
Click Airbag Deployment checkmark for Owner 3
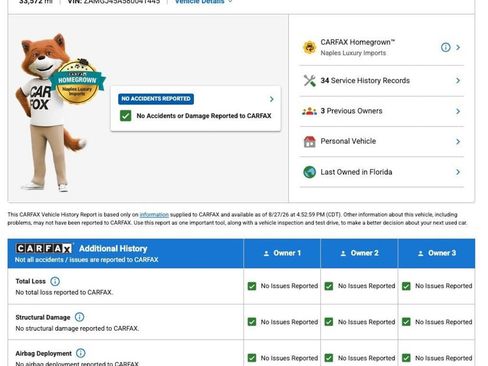(406, 358)
